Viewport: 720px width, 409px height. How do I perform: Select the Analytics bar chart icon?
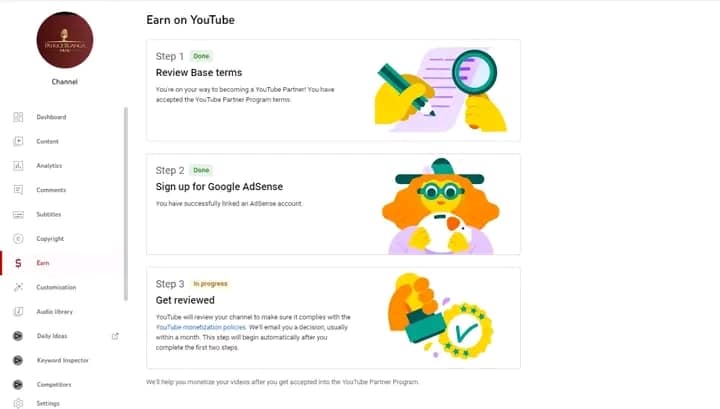pyautogui.click(x=18, y=166)
